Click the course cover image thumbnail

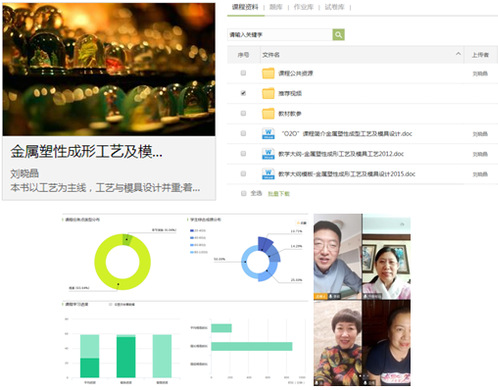109,69
